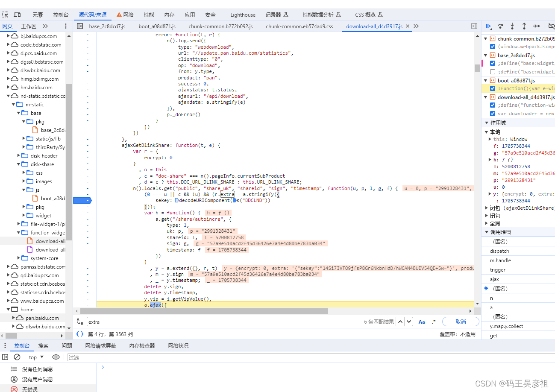Viewport: 555px width, 392px height.
Task: Open chunk-common.eb574ad9.css file tab
Action: 299,26
